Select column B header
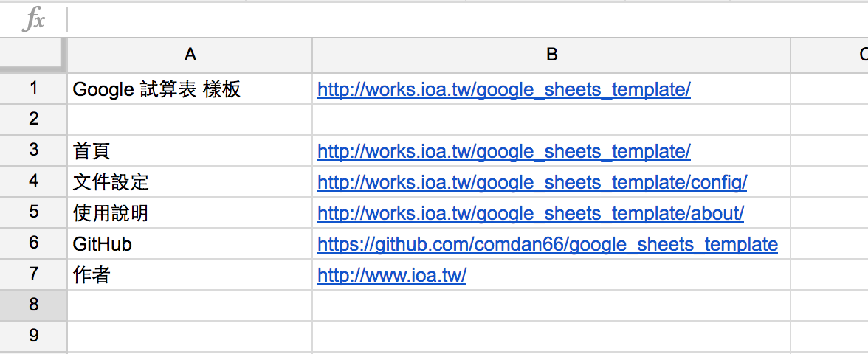Screen dimensions: 868x354 [551, 55]
